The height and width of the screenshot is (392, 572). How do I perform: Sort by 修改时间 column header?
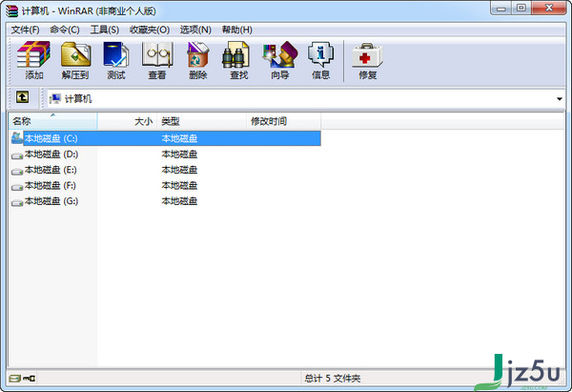click(x=284, y=121)
